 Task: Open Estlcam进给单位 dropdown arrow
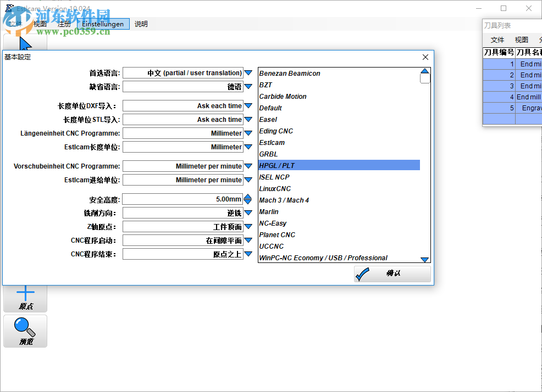(248, 180)
